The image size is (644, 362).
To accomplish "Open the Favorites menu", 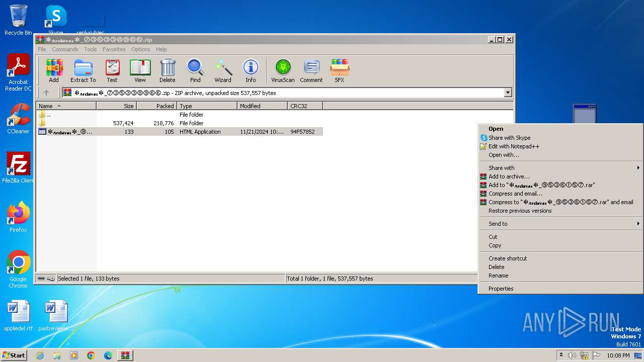I will 114,49.
